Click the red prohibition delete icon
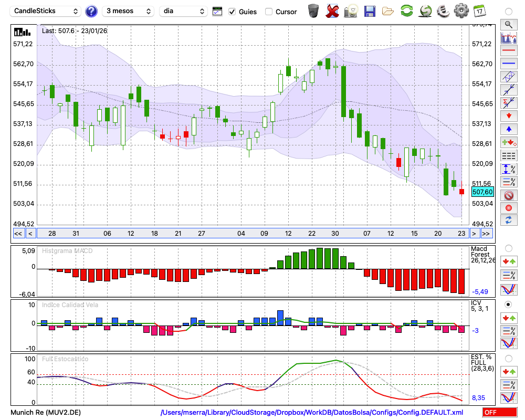 tap(508, 195)
